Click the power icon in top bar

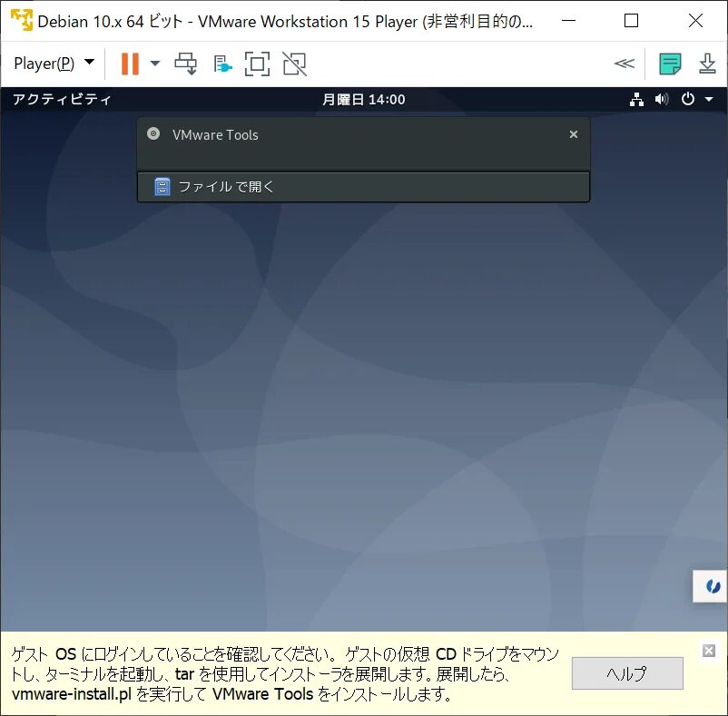(688, 99)
